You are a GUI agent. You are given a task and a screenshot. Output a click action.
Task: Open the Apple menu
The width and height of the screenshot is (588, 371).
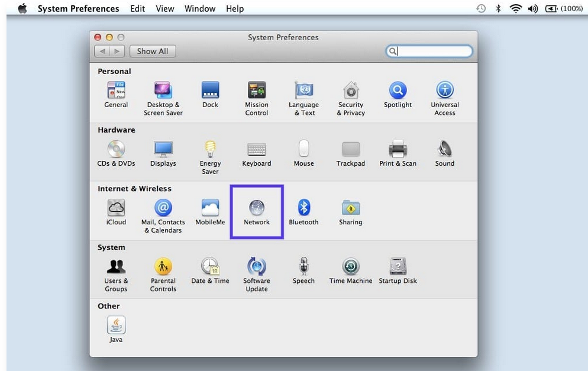pos(22,8)
